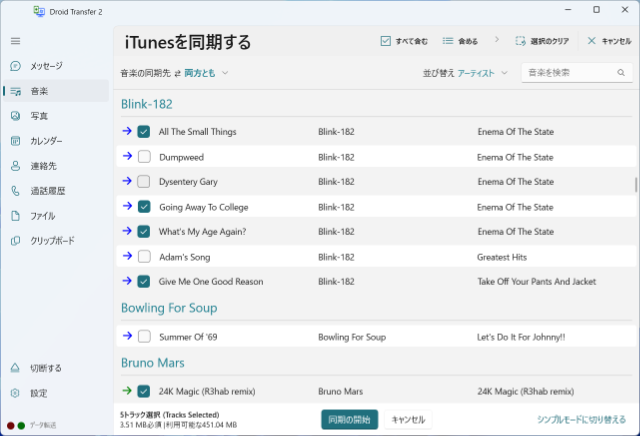Check the Dumpweed checkbox
The height and width of the screenshot is (436, 640).
[144, 157]
